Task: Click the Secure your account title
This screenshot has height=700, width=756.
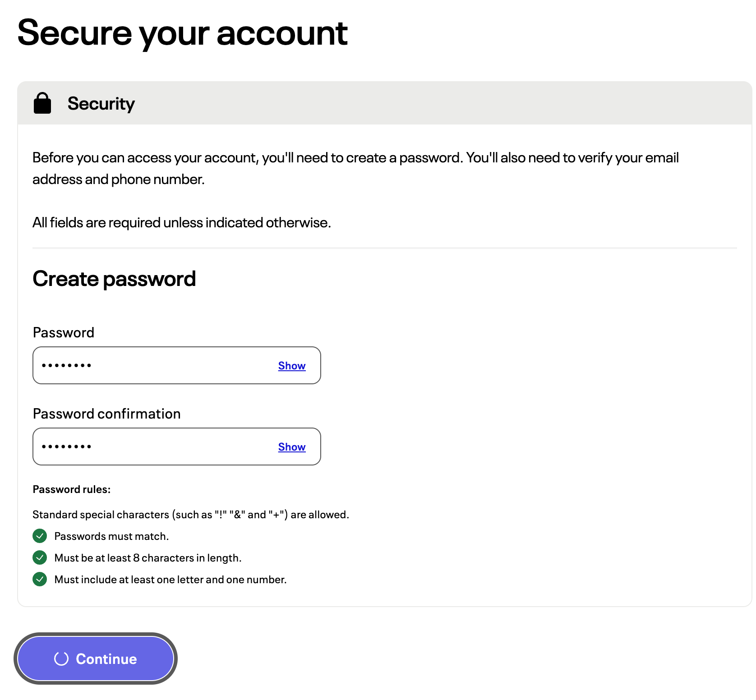Action: (x=182, y=33)
